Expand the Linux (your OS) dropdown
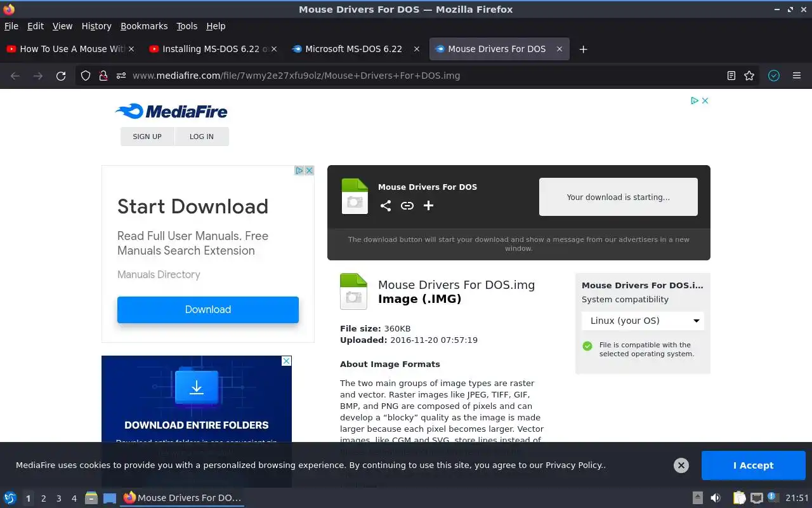This screenshot has height=508, width=812. 643,321
